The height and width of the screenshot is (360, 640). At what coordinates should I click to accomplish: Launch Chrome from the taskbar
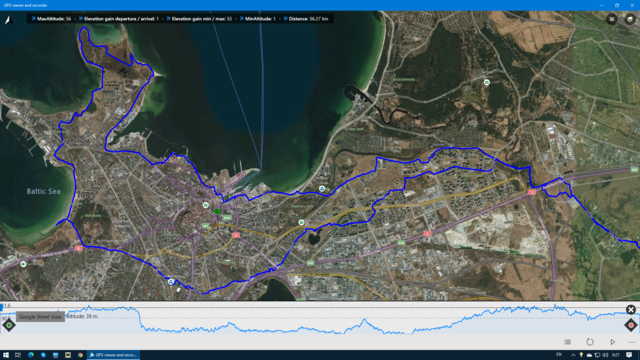(80, 355)
